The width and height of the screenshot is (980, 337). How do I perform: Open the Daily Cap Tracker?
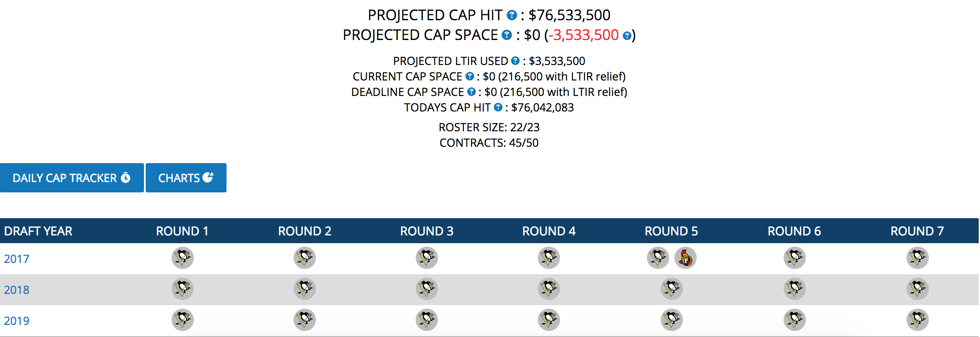tap(72, 178)
